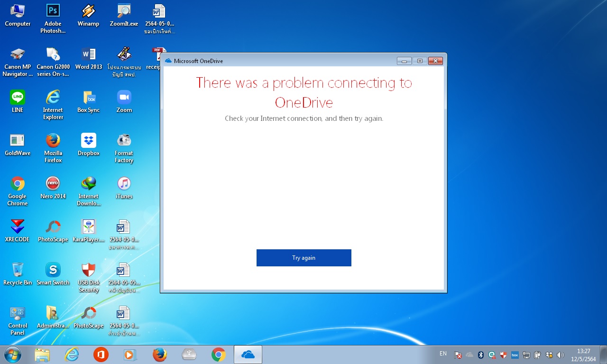Open the Box tray icon

tap(515, 355)
